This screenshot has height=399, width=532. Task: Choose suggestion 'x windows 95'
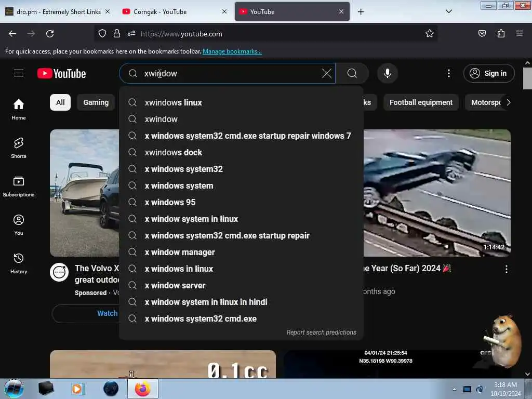[x=241, y=202]
